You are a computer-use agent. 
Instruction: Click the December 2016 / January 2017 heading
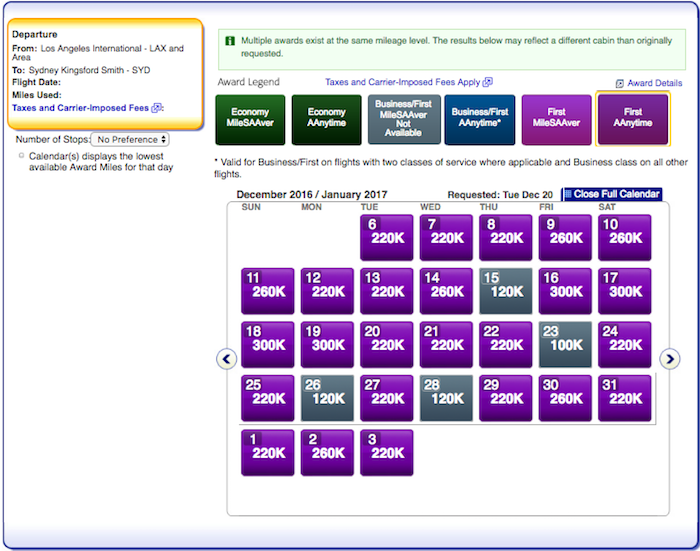(312, 195)
